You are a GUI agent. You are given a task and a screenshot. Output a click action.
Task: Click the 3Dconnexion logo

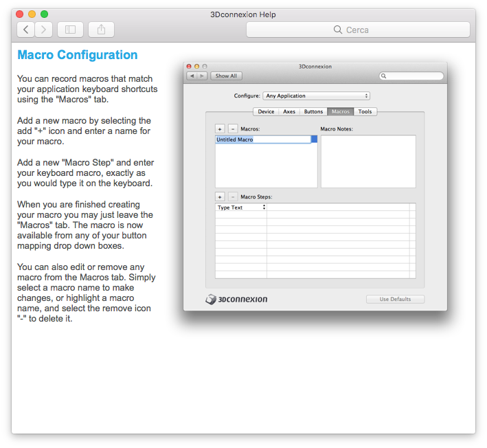236,299
